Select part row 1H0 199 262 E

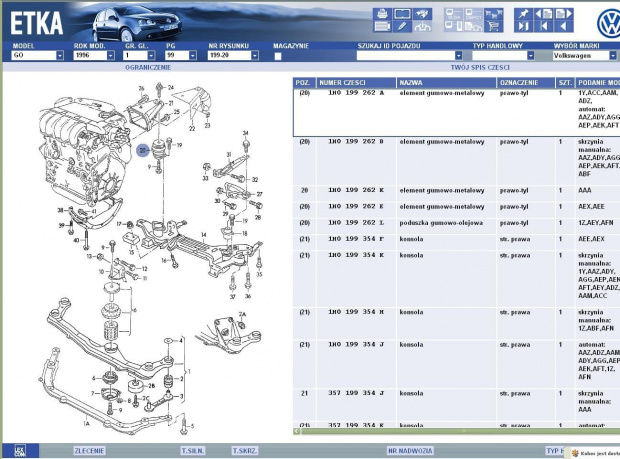[457, 210]
